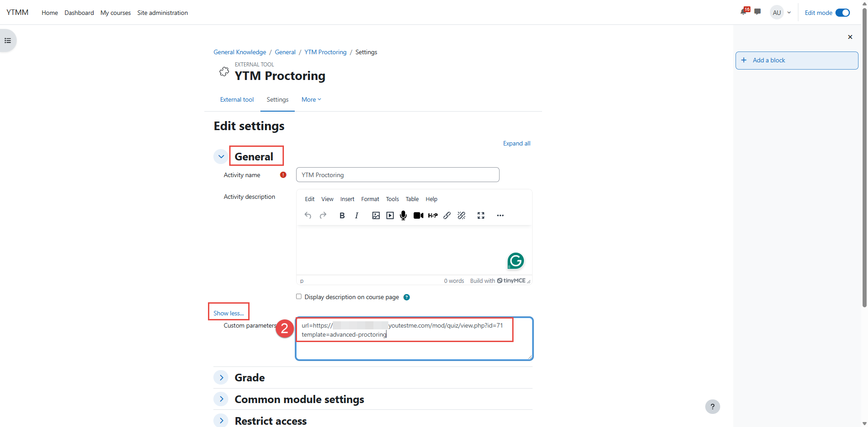Toggle Edit mode switch
Image resolution: width=868 pixels, height=427 pixels.
coord(843,13)
